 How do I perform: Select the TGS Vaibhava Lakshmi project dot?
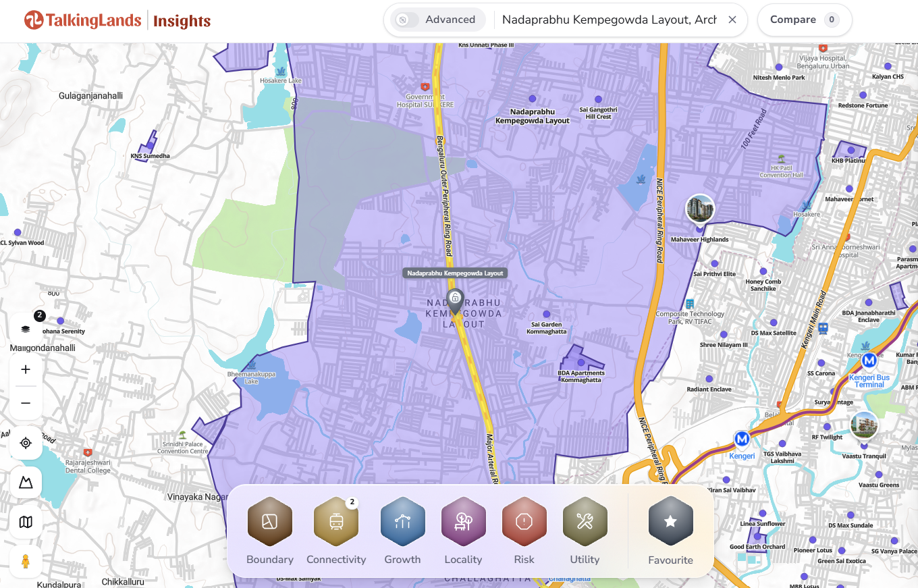pos(782,444)
